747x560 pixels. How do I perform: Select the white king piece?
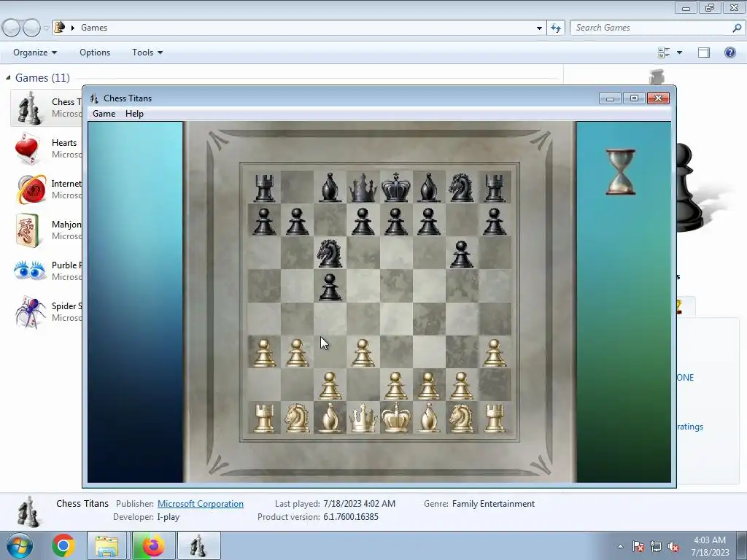(x=396, y=418)
